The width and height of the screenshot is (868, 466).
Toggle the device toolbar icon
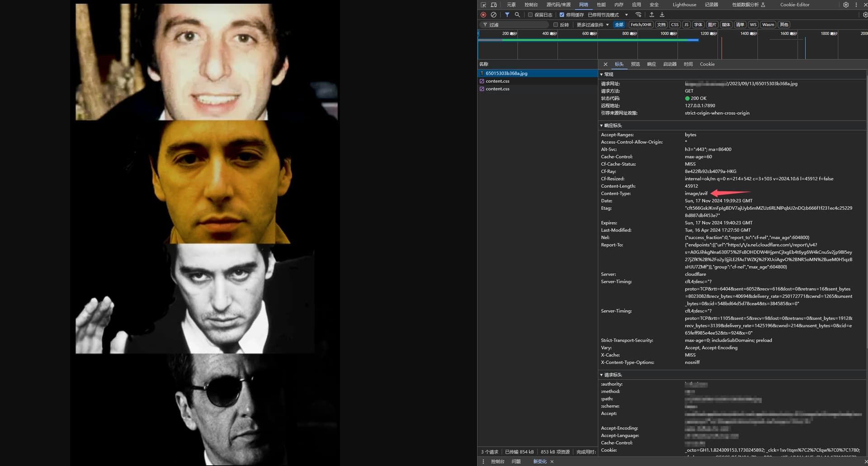pyautogui.click(x=494, y=5)
